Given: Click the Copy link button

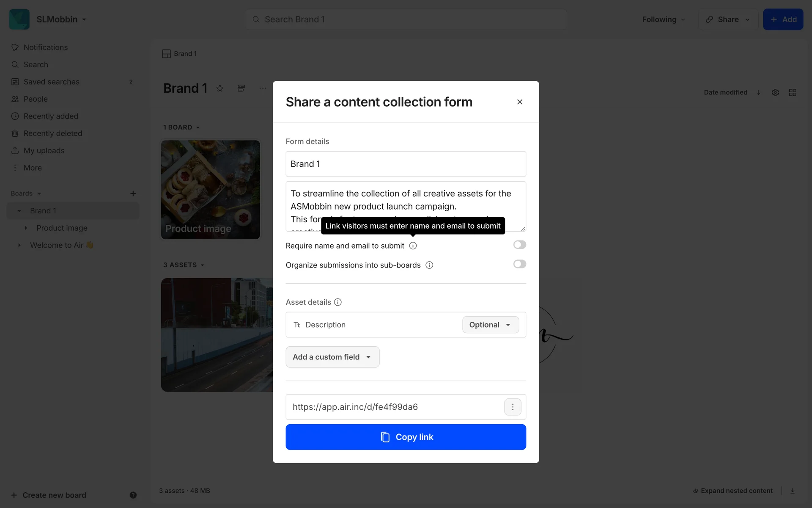Looking at the screenshot, I should click(x=406, y=437).
